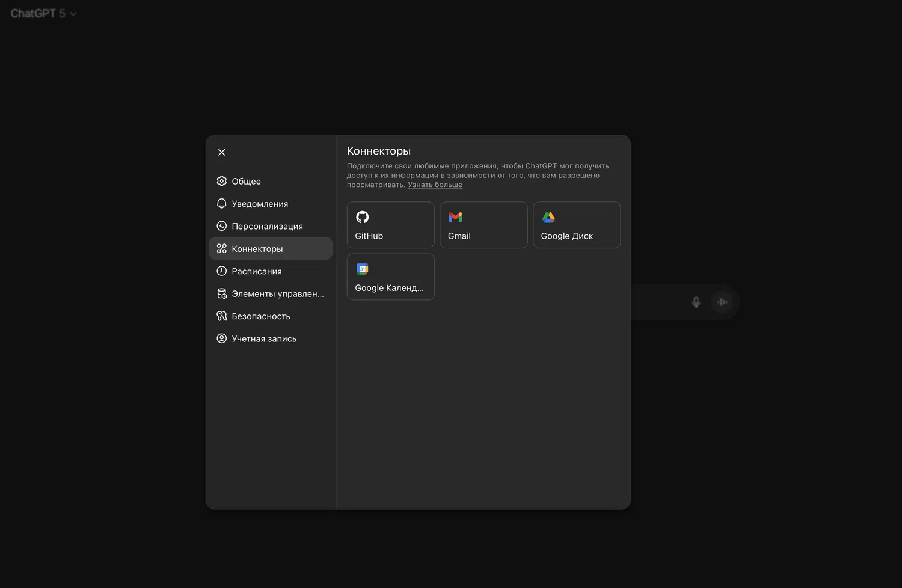Click the database icon for Элементы управления
Image resolution: width=902 pixels, height=588 pixels.
[222, 294]
